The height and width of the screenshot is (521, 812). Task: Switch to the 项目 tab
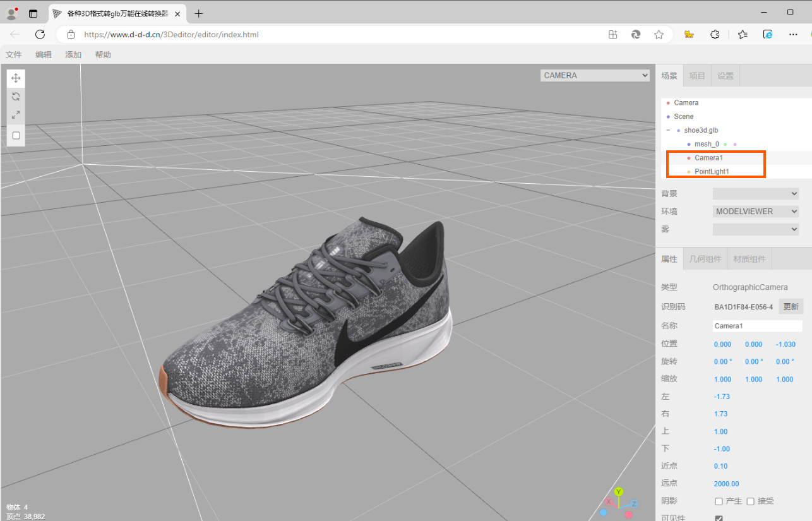(697, 76)
